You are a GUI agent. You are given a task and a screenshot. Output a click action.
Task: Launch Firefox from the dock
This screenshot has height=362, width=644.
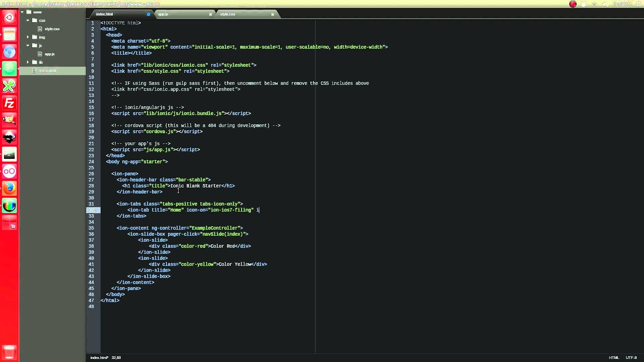(x=9, y=189)
